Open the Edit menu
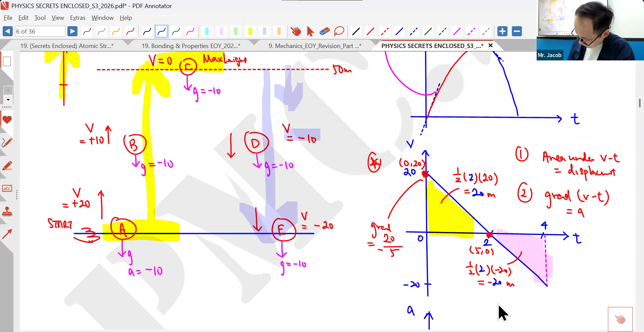Image resolution: width=644 pixels, height=332 pixels. pos(23,18)
